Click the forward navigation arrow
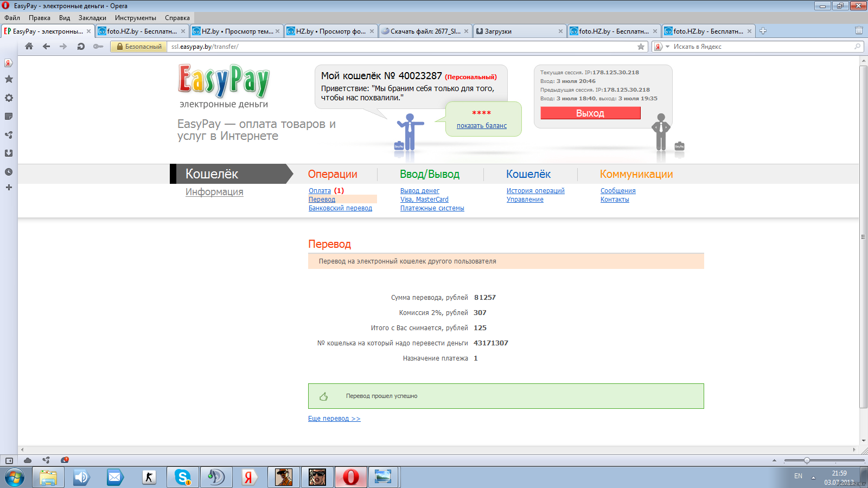The height and width of the screenshot is (488, 868). click(63, 47)
